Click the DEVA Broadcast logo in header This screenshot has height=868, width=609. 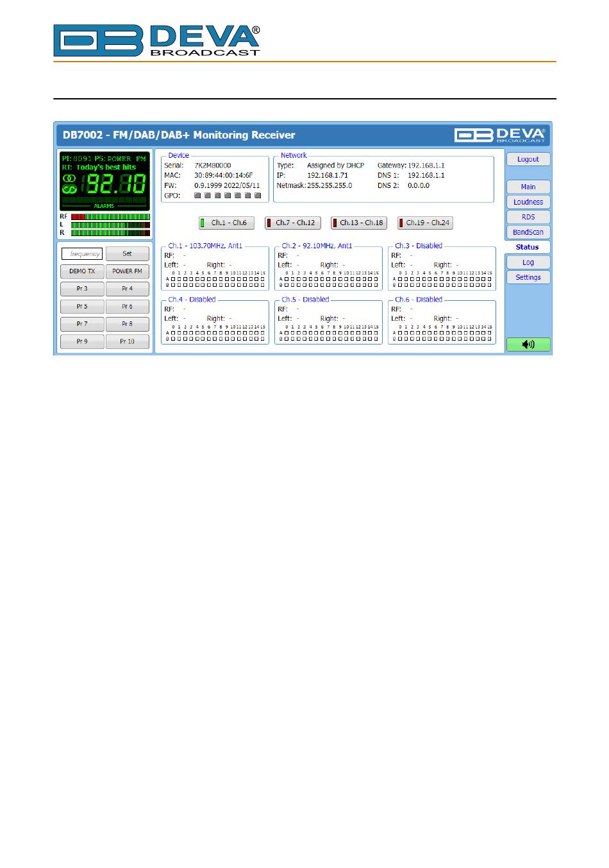[x=157, y=40]
